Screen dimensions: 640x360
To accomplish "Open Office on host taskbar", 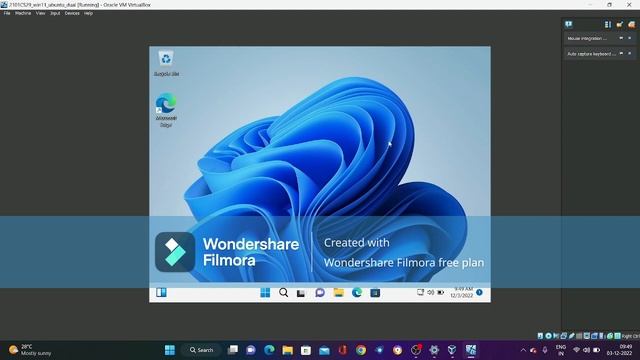I will pos(342,350).
